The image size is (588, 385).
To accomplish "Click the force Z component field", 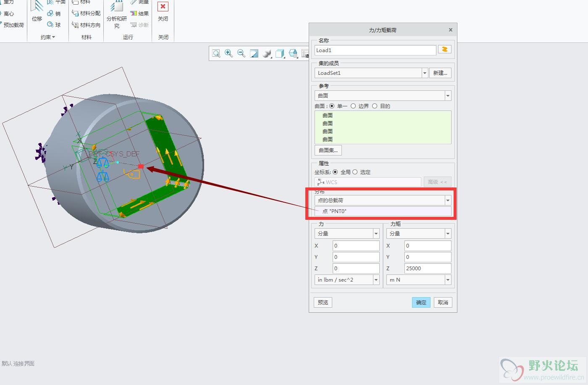I will 356,268.
